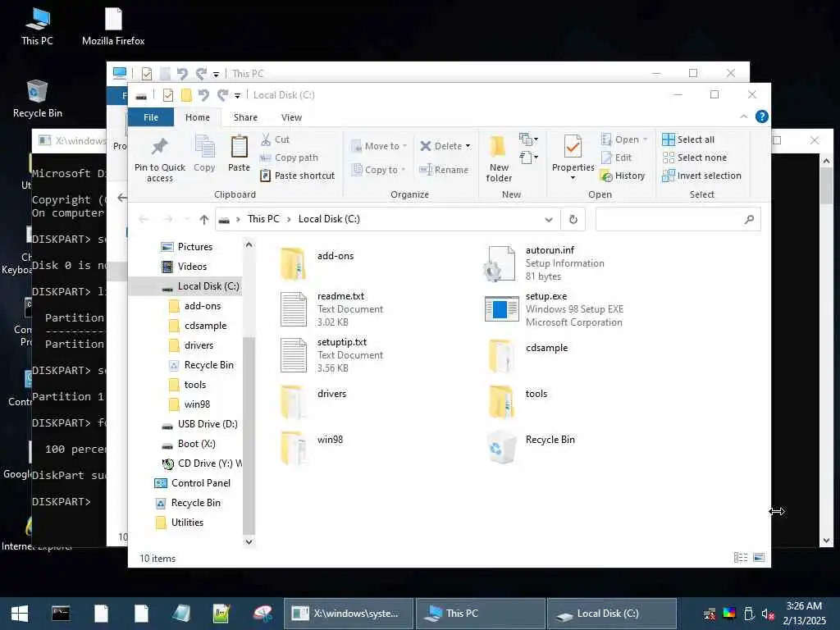This screenshot has height=630, width=840.
Task: Switch to the View ribbon tab
Action: (x=291, y=117)
